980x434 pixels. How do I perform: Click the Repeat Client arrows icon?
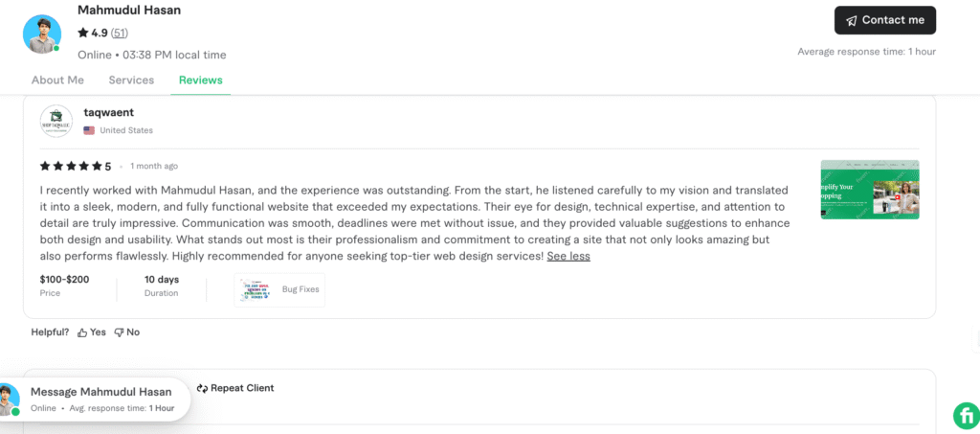(202, 388)
